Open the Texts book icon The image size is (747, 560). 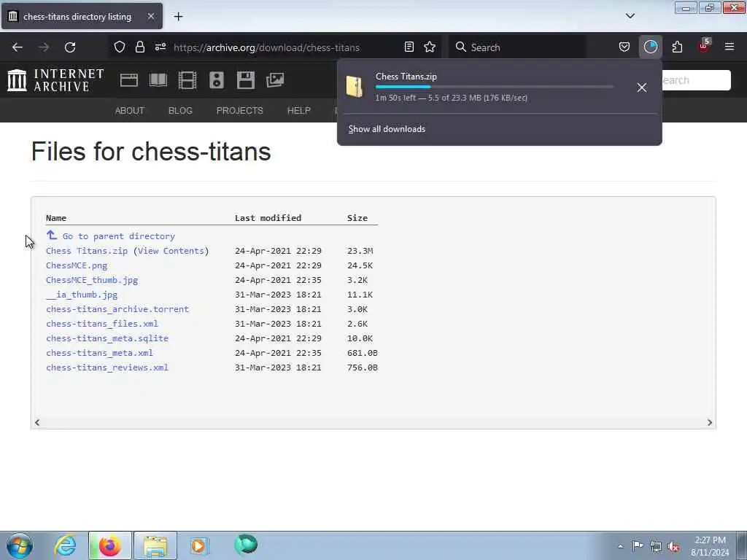tap(158, 80)
